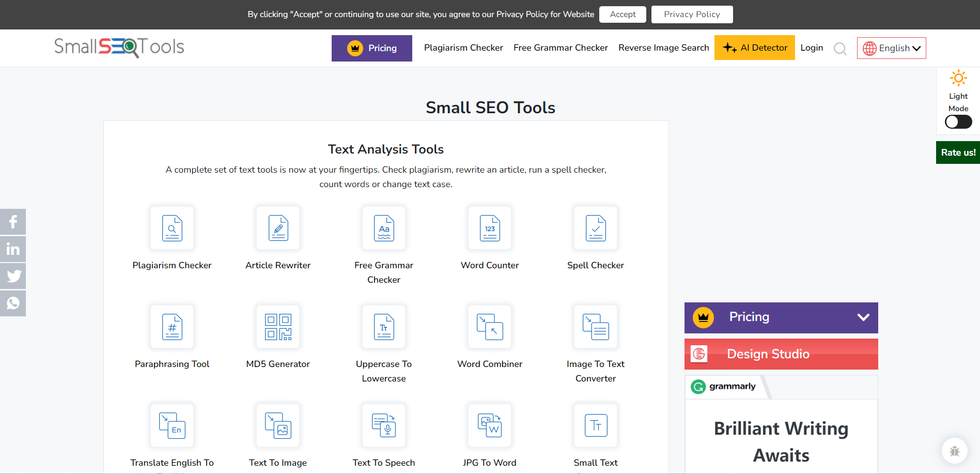
Task: Click the Rate us! tab
Action: tap(958, 152)
